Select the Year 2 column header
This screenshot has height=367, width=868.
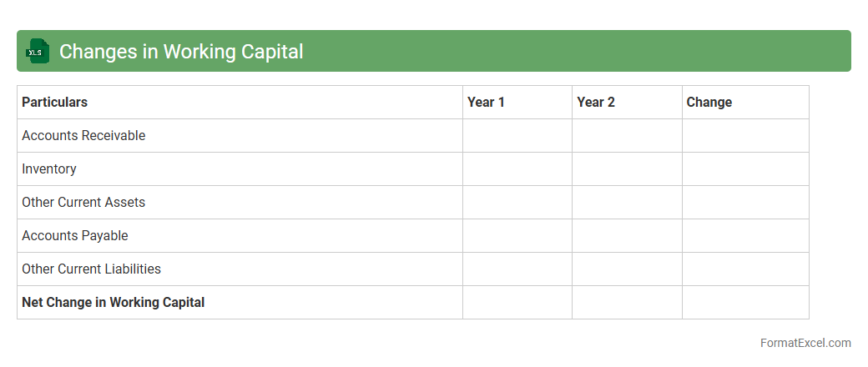pyautogui.click(x=596, y=102)
